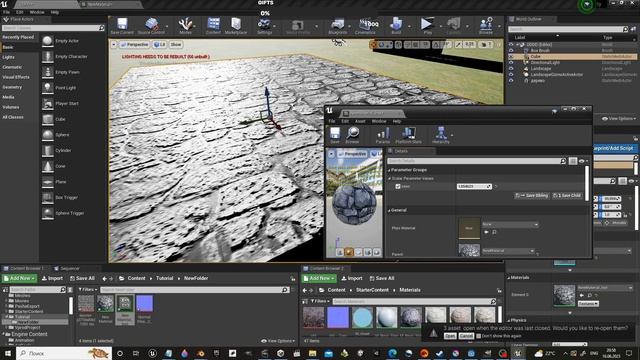Open Filters dropdown in Content Browser 1
The height and width of the screenshot is (360, 640).
[x=87, y=290]
